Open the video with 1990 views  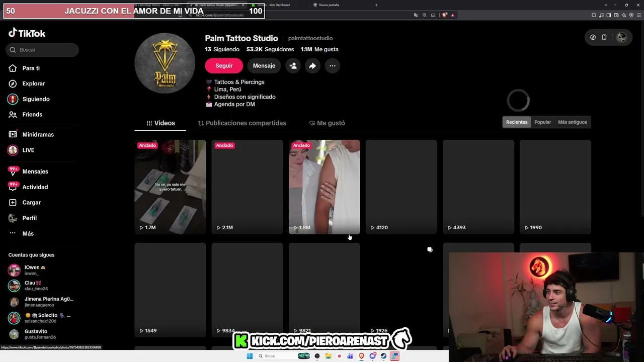point(555,187)
